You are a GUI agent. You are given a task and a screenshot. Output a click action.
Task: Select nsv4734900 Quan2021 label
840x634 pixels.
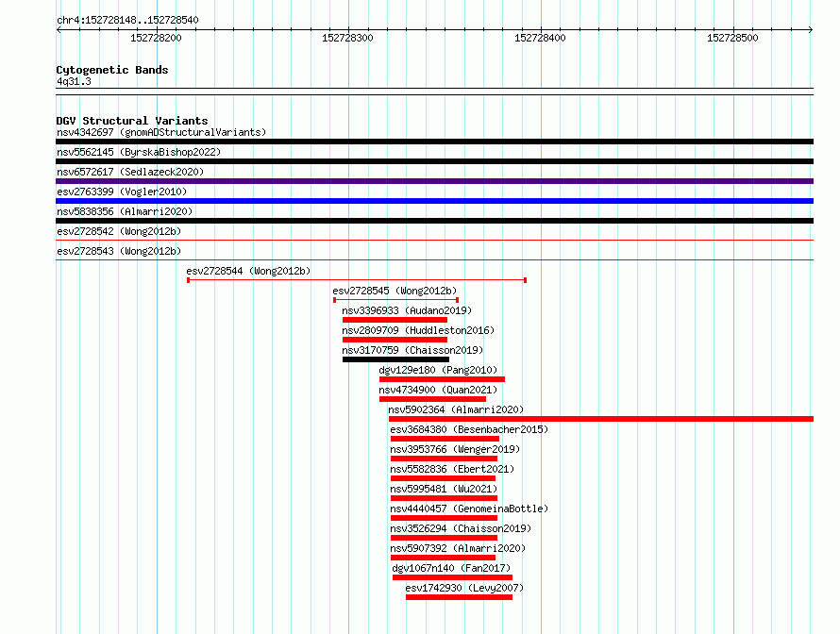438,390
